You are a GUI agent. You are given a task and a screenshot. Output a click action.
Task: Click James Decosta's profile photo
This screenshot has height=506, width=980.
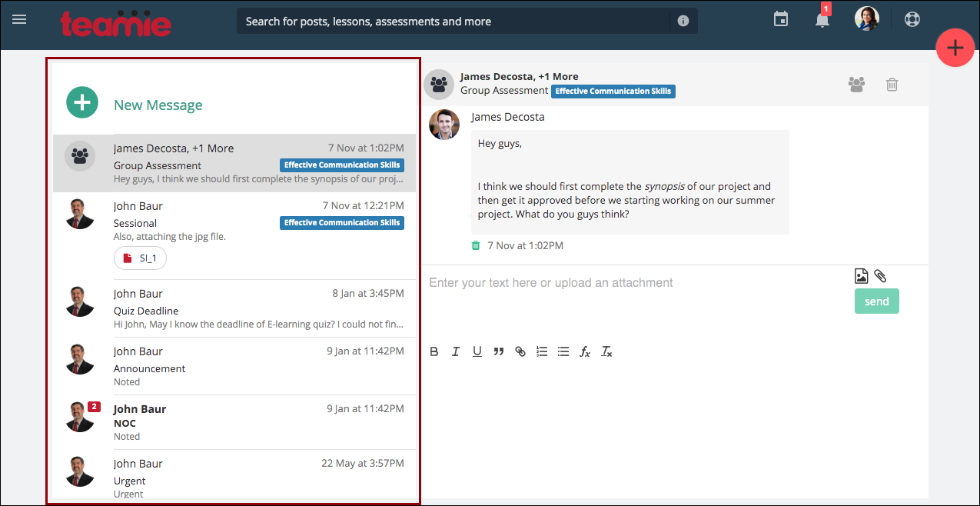(444, 125)
